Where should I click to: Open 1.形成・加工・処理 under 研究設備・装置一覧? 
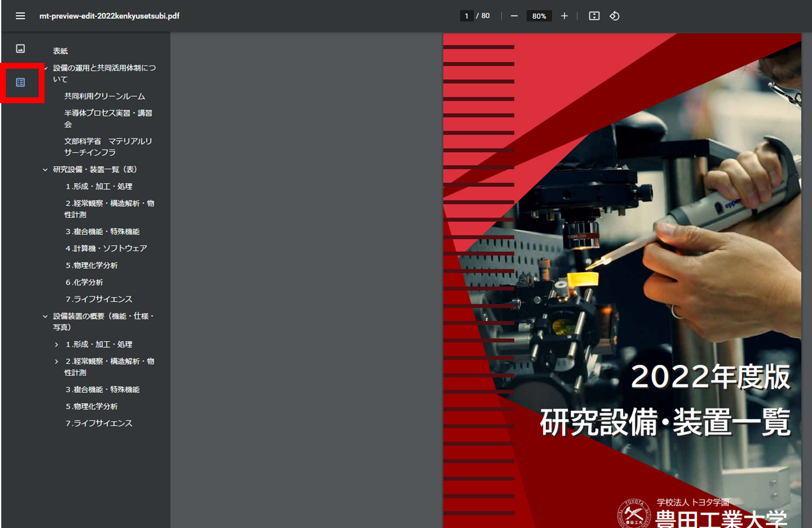click(x=99, y=186)
